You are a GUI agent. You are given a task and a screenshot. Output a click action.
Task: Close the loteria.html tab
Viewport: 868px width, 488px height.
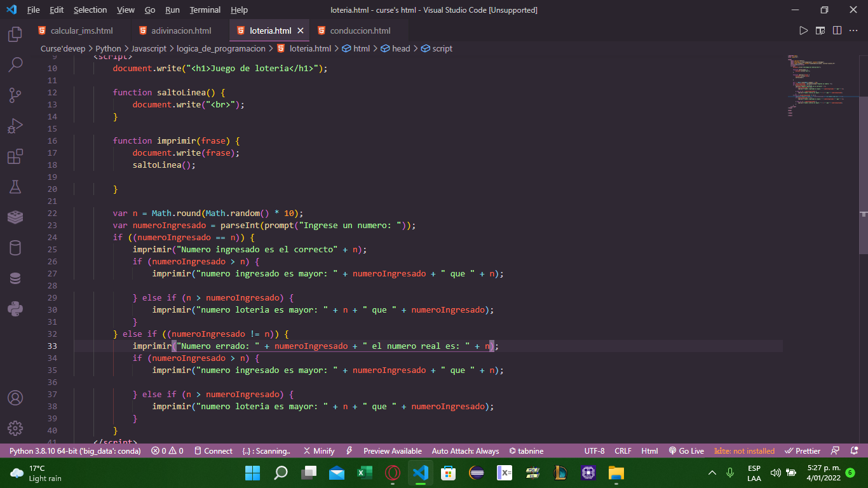coord(301,30)
